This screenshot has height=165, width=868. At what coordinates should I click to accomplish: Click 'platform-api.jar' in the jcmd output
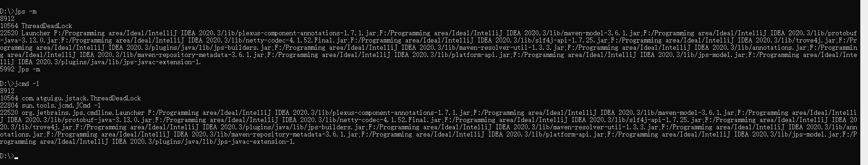click(x=575, y=134)
